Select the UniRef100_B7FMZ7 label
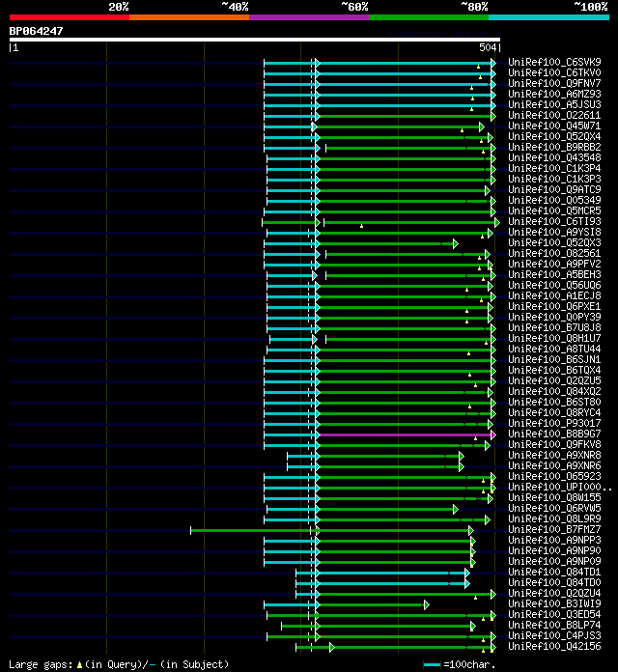618x672 pixels. (x=554, y=530)
